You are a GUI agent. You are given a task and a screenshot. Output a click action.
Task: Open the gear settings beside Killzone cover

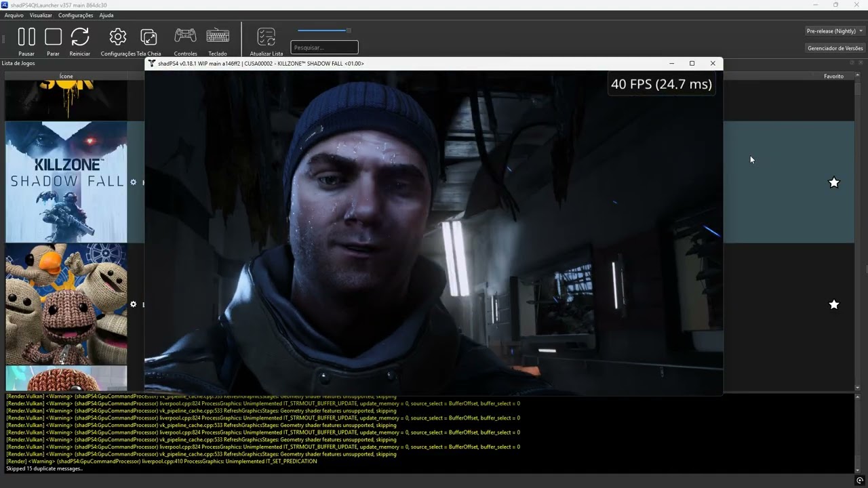[x=133, y=182]
